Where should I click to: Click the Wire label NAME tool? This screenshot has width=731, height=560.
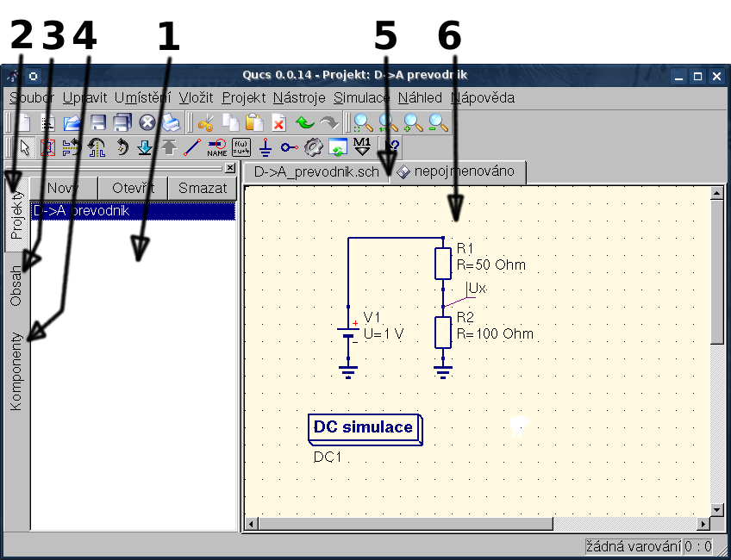point(217,146)
